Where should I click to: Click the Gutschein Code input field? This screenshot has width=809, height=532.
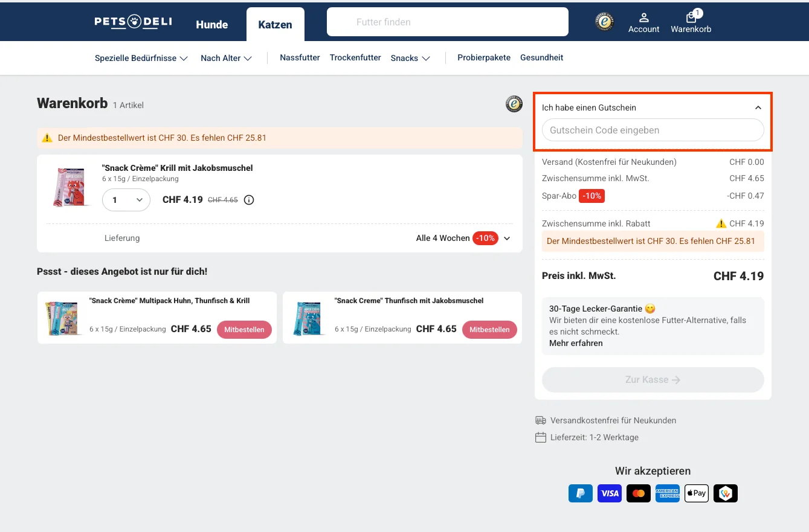tap(653, 130)
